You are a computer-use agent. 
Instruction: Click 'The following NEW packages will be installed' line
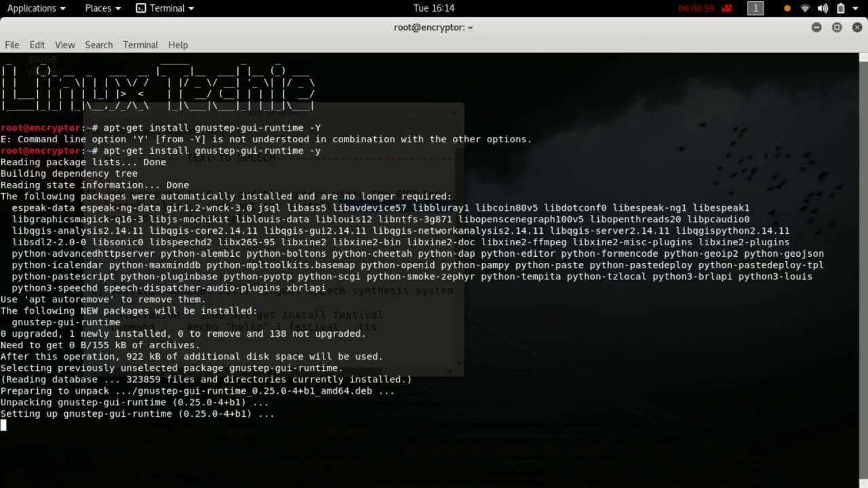tap(129, 311)
